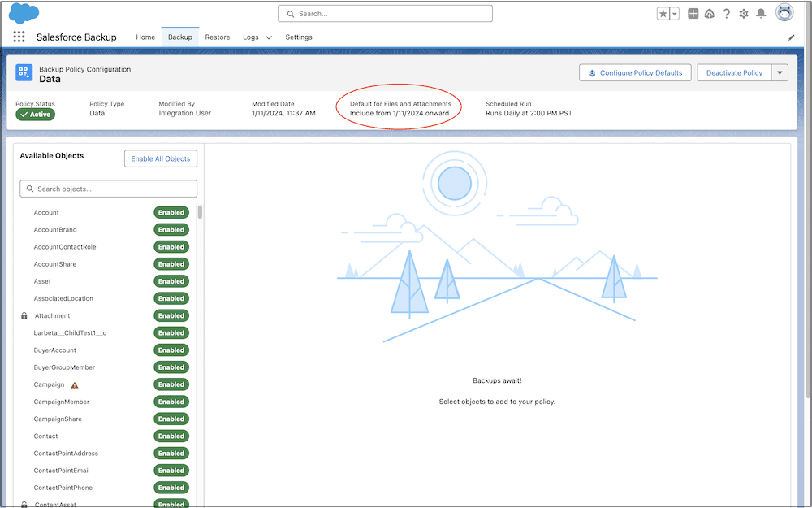Viewport: 812px width, 508px height.
Task: Select the AccountBrand object
Action: (55, 230)
